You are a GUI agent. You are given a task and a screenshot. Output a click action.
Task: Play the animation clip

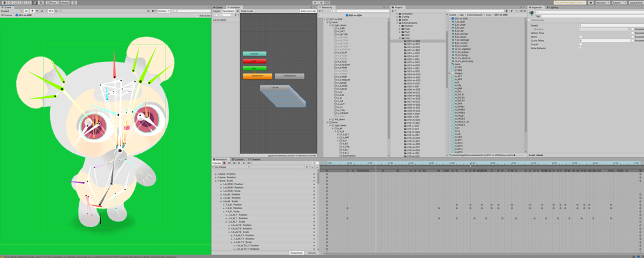(239, 163)
